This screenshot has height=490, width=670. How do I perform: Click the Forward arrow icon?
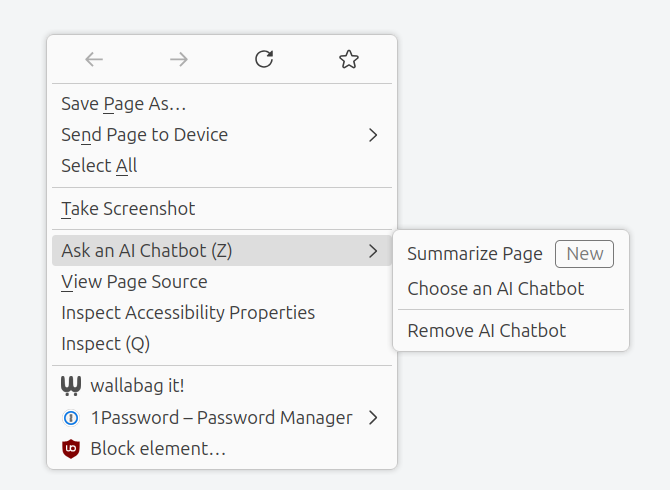179,60
